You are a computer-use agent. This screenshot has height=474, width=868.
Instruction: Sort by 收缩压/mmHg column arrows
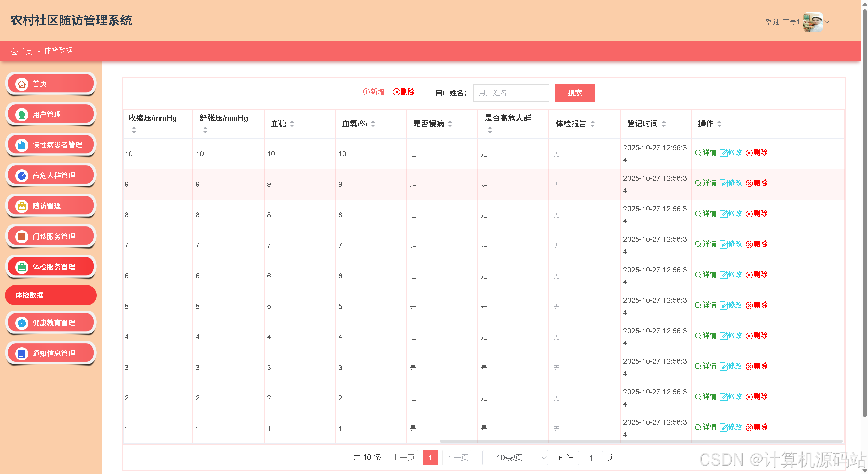pyautogui.click(x=134, y=130)
